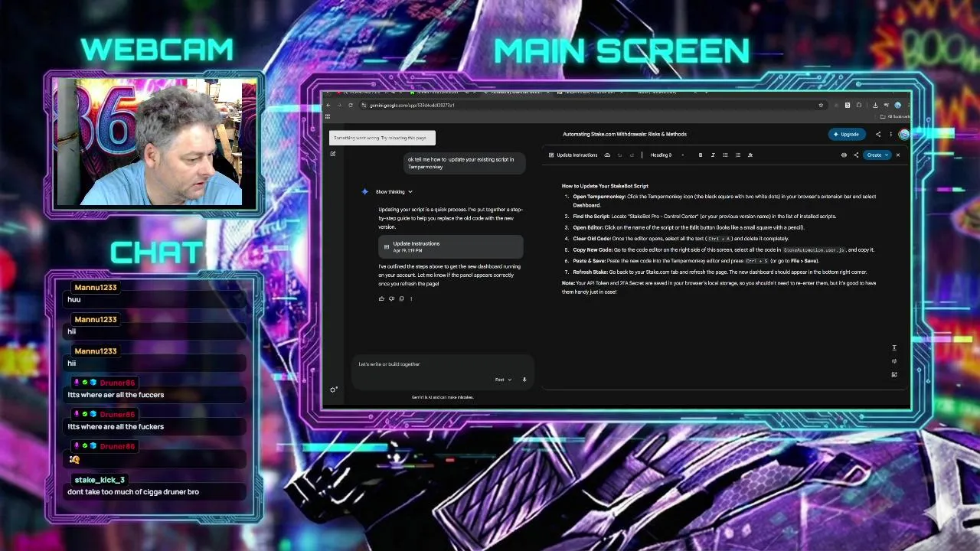
Task: Insert a numbered list in canvas
Action: coord(738,155)
